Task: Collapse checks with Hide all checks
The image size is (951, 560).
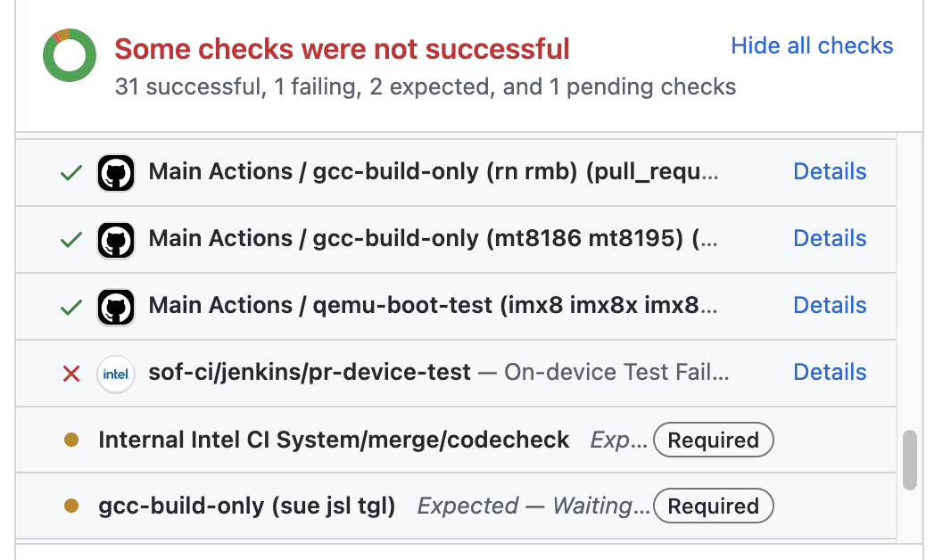Action: coord(812,45)
